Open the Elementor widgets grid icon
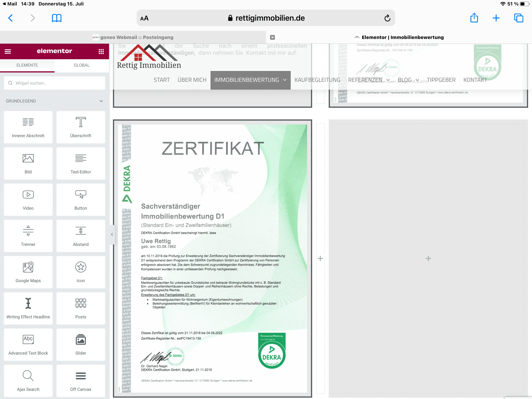Viewport: 532px width, 399px height. click(101, 51)
